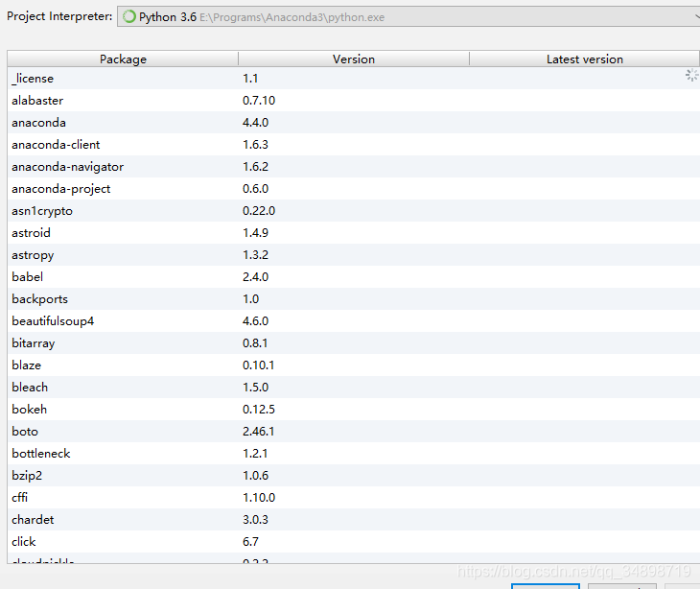700x589 pixels.
Task: Select the bzip2 package row
Action: coord(354,476)
